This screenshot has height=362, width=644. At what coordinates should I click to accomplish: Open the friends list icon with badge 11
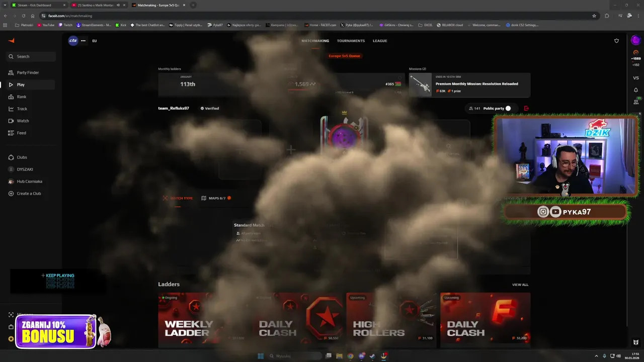click(x=636, y=102)
